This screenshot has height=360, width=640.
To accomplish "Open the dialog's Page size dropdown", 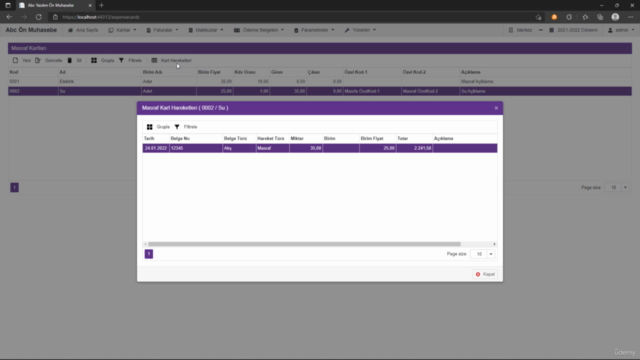I will (491, 254).
